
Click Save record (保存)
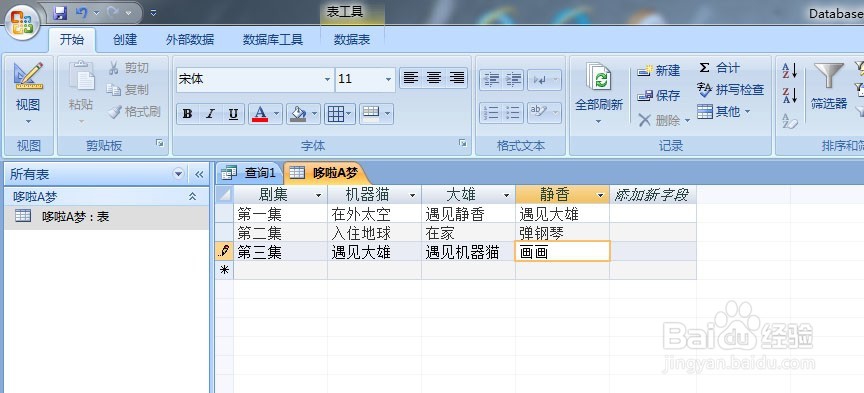click(x=659, y=96)
